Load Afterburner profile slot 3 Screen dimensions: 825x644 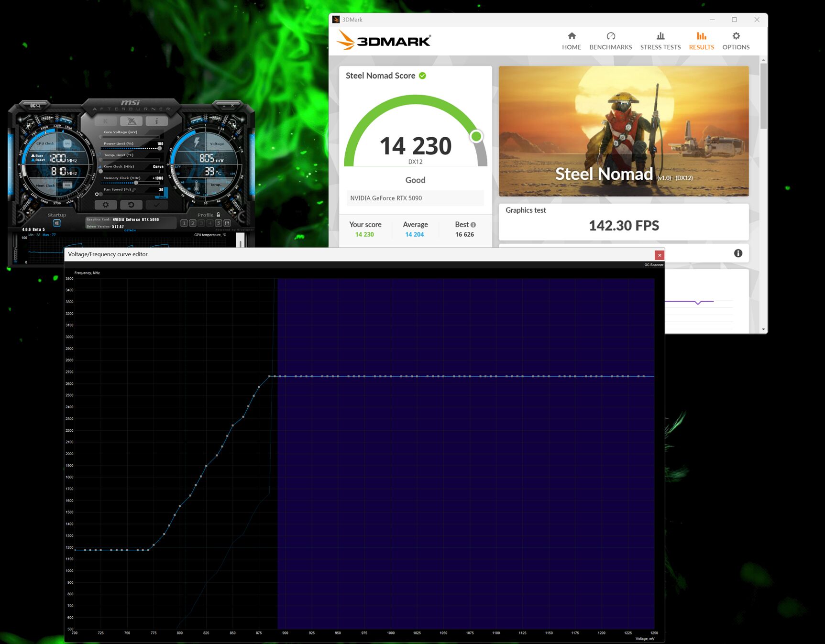click(201, 223)
